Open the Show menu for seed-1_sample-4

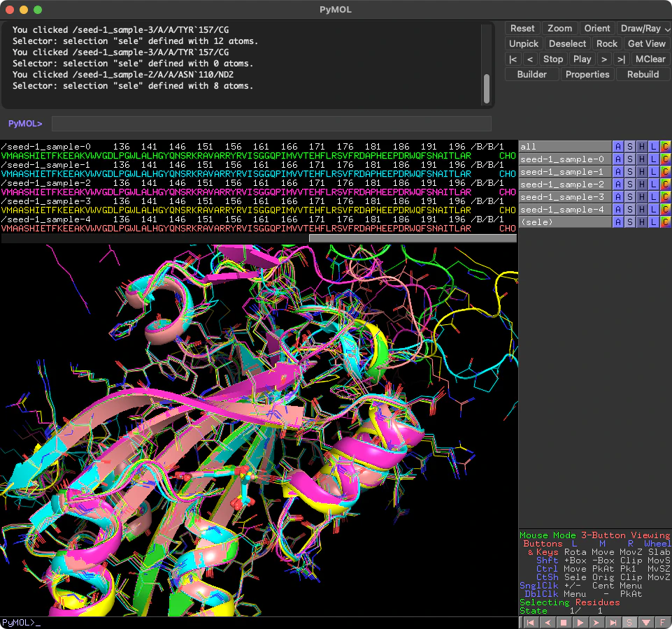click(629, 210)
